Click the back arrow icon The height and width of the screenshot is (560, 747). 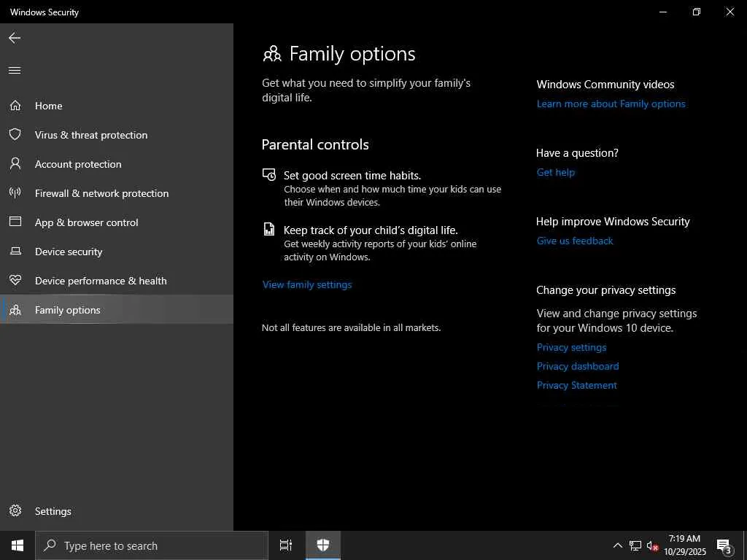point(15,38)
